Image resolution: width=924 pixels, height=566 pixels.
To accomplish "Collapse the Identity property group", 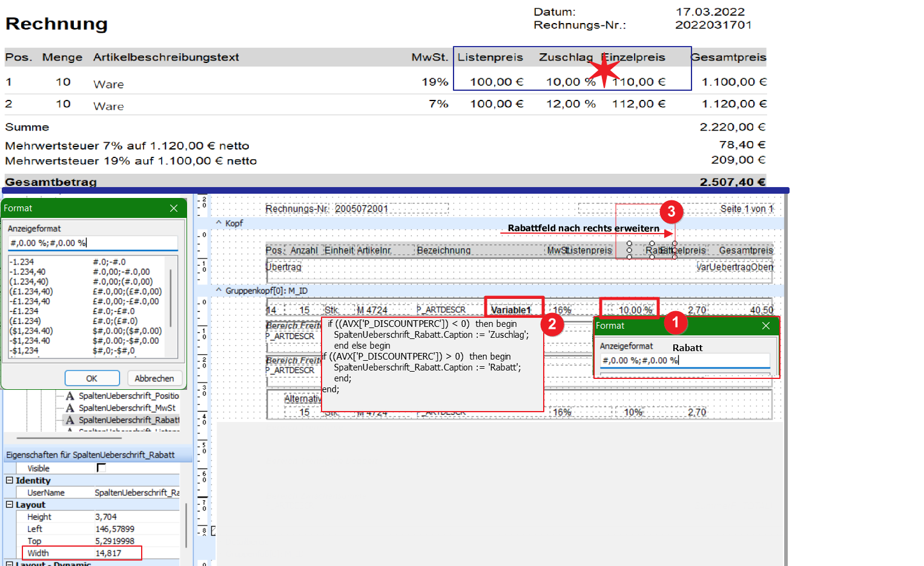I will coord(9,480).
